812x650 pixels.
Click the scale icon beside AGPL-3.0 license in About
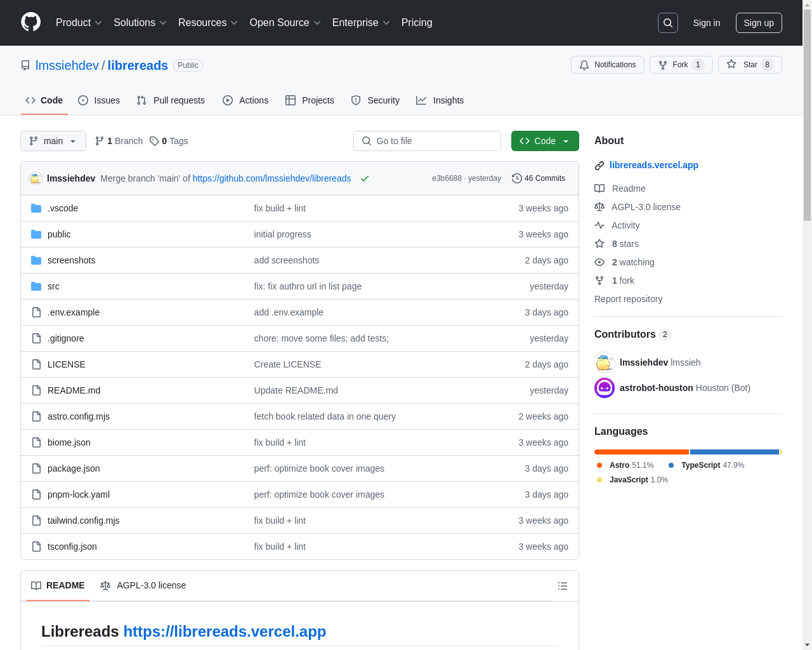pos(599,207)
